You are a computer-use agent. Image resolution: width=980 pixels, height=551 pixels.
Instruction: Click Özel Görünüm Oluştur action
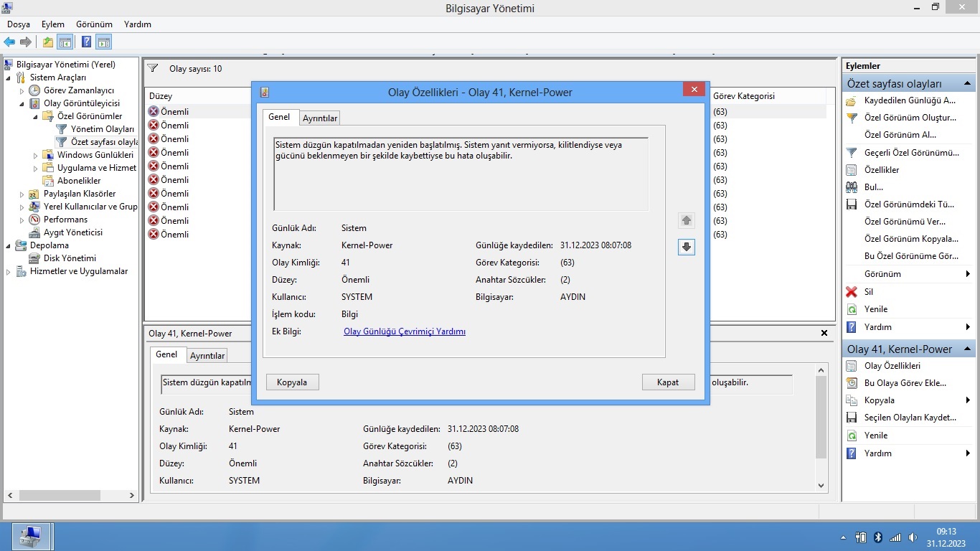coord(910,118)
